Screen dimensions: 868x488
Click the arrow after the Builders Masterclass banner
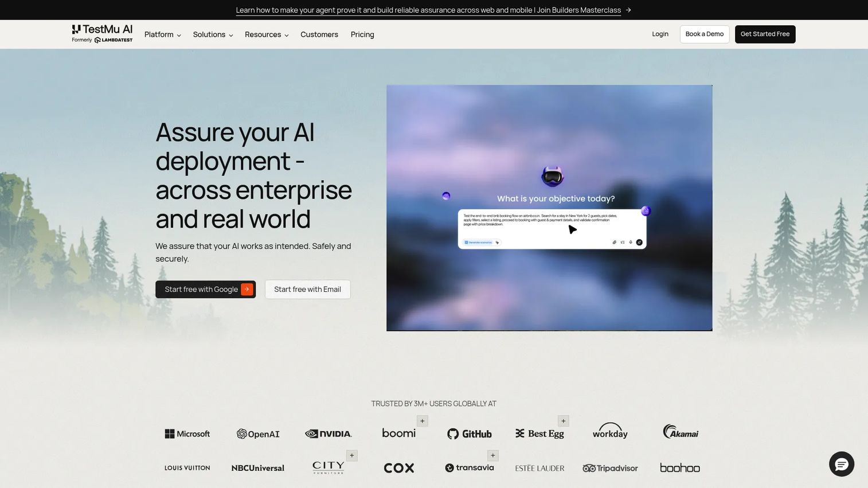click(628, 10)
